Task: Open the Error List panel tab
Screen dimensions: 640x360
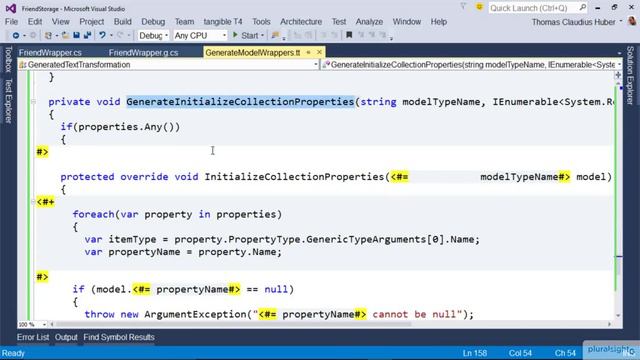Action: [x=33, y=338]
